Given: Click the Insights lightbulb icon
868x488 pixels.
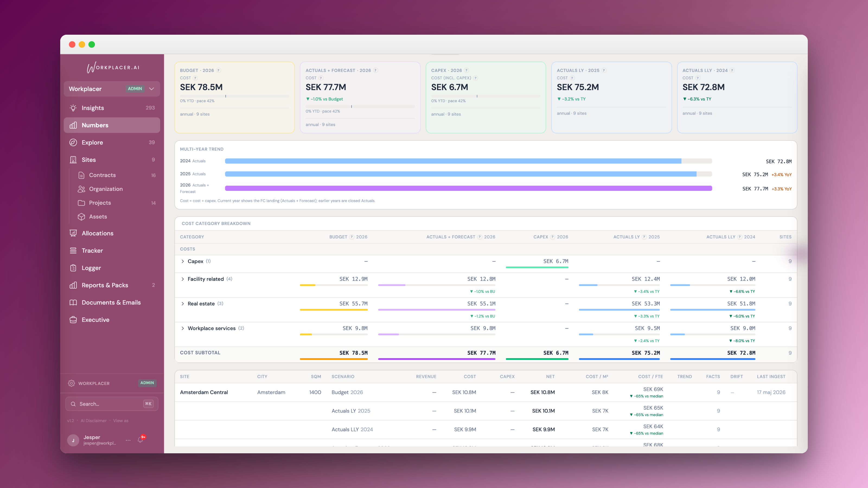Looking at the screenshot, I should tap(73, 108).
